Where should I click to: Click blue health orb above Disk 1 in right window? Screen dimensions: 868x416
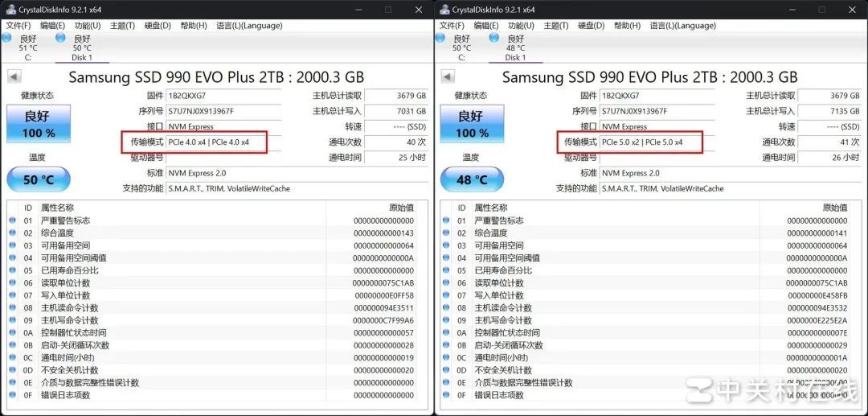494,37
